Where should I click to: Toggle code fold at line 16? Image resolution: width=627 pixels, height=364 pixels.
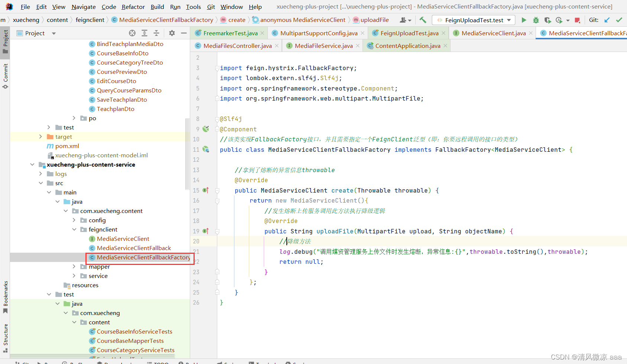click(217, 201)
